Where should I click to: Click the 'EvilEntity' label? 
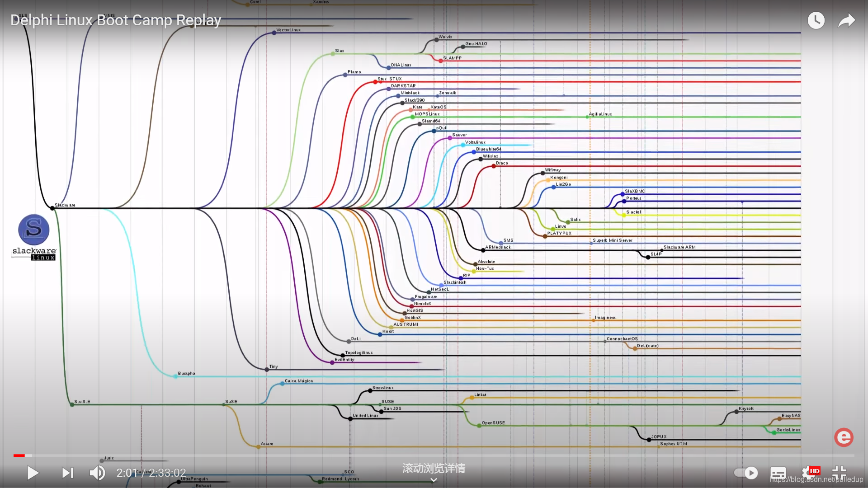coord(344,360)
